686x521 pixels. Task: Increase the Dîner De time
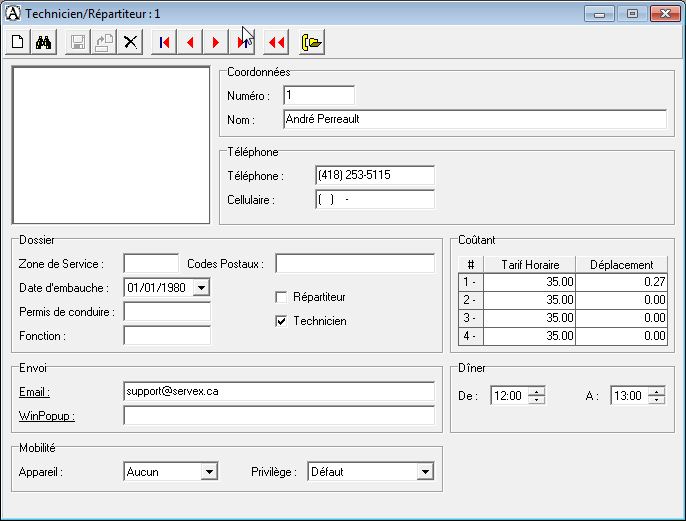[536, 391]
